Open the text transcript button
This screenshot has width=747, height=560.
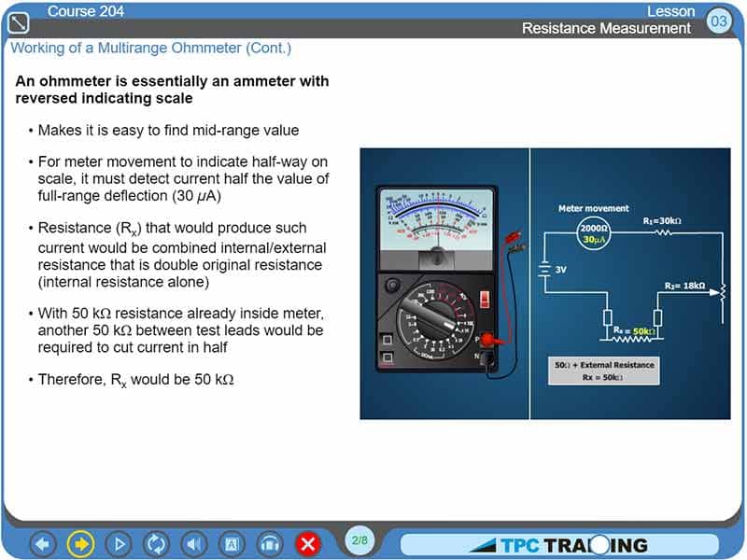coord(232,544)
